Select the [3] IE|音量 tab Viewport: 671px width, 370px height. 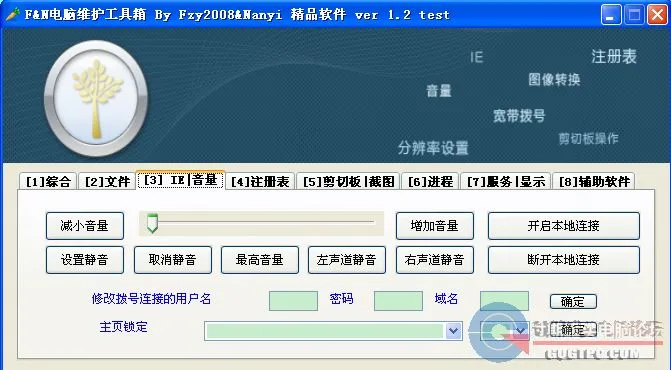tap(181, 180)
